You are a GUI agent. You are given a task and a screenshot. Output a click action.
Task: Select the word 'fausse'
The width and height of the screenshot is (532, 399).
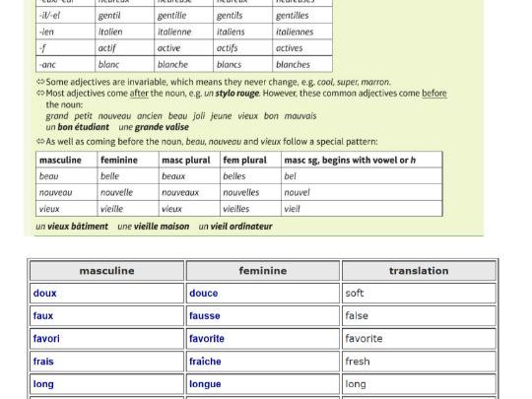click(x=205, y=316)
